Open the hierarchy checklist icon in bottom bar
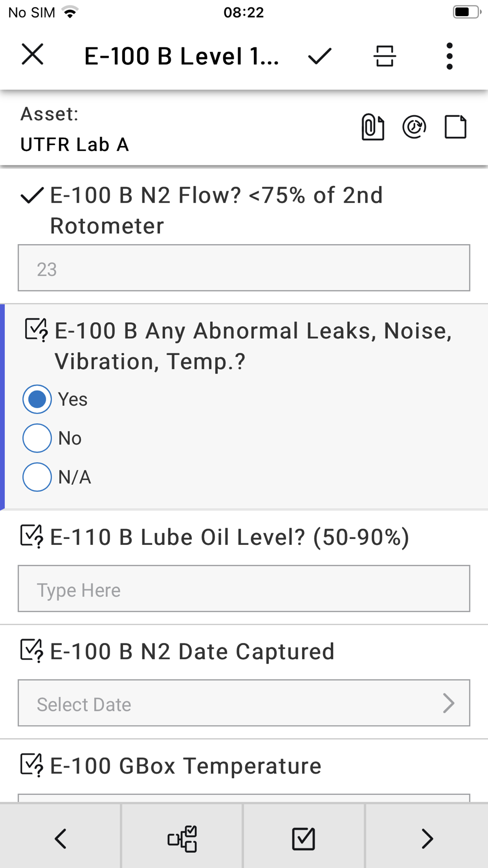Screen dimensions: 488x868 [x=182, y=839]
